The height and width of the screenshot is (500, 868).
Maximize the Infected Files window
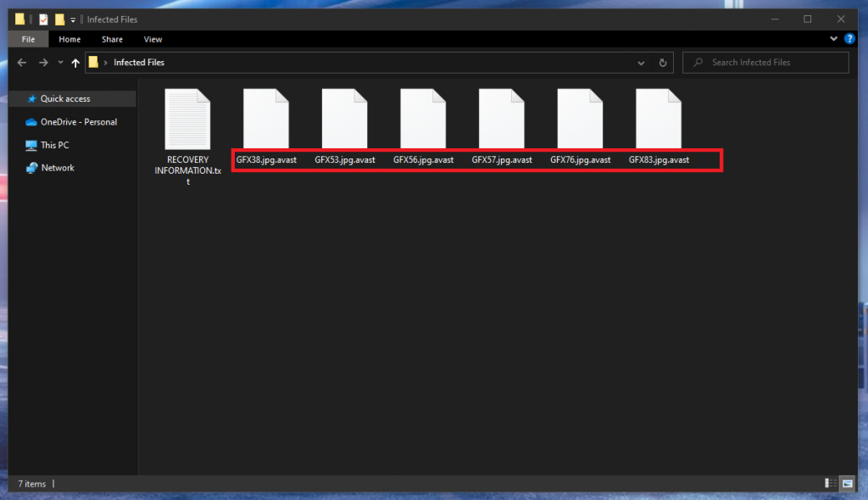(808, 19)
